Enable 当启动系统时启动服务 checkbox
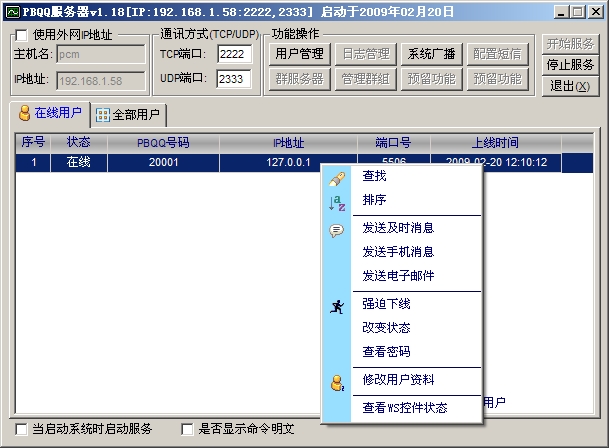609x448 pixels. [x=21, y=429]
